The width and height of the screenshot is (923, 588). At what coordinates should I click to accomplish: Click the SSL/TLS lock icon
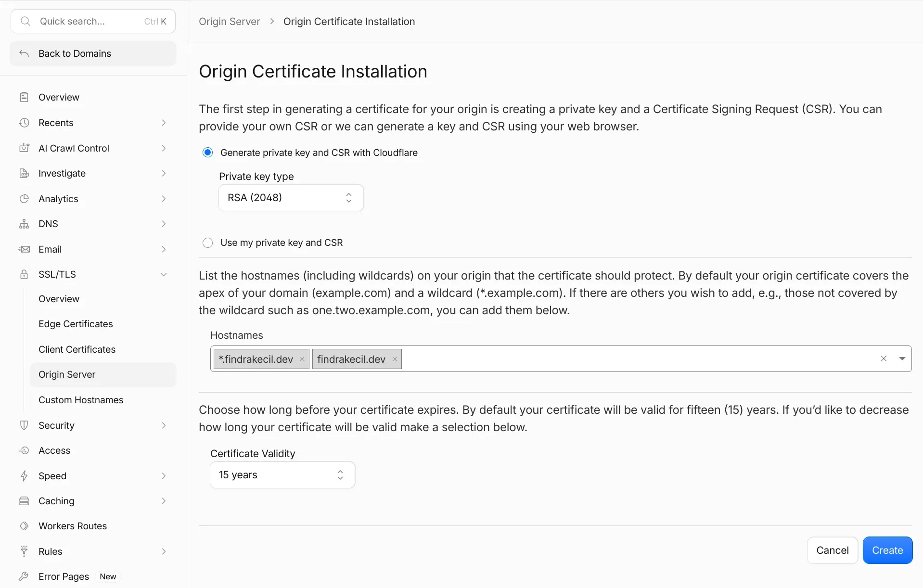24,274
